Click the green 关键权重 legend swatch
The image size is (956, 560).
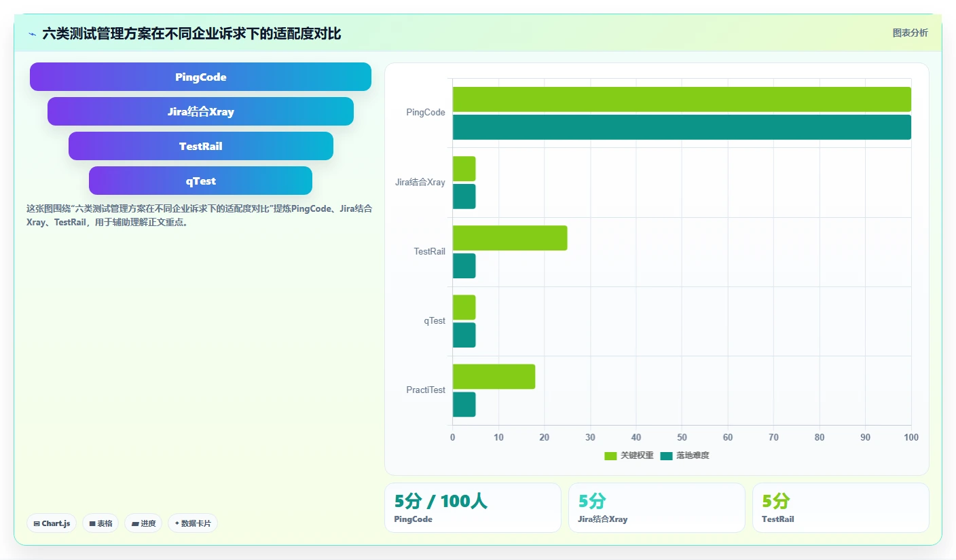click(611, 455)
